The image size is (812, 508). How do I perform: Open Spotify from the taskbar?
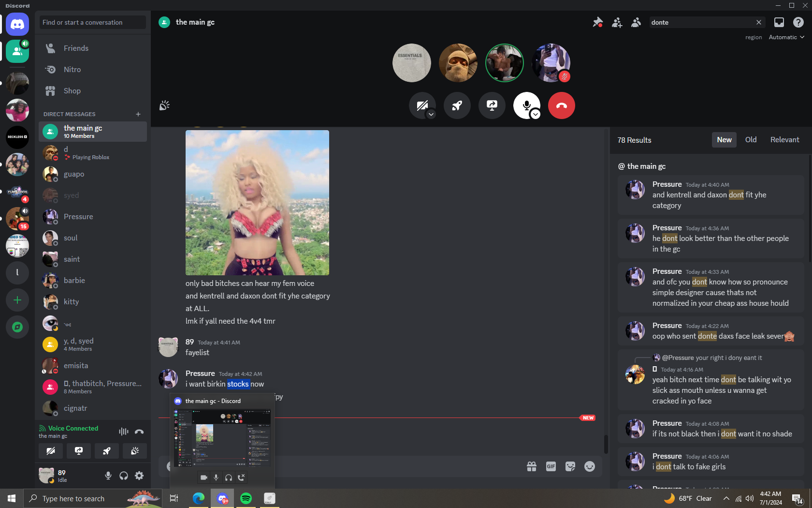pos(246,498)
